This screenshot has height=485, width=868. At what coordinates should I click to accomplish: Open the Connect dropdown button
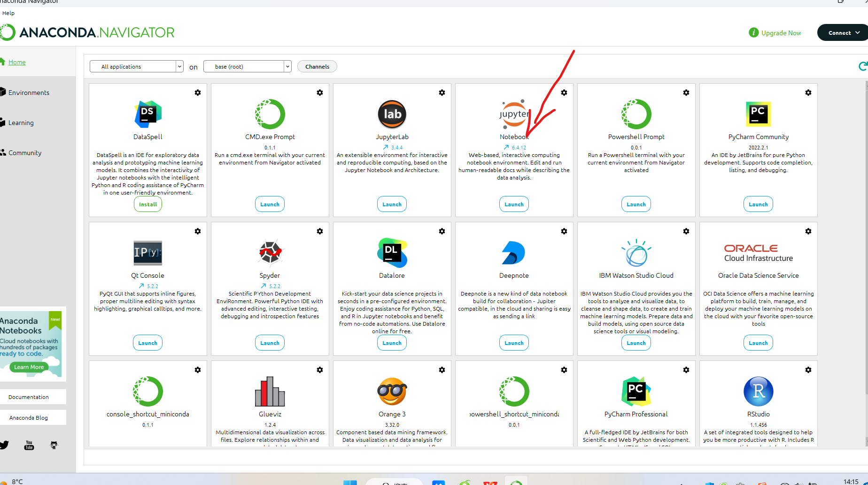click(x=843, y=32)
